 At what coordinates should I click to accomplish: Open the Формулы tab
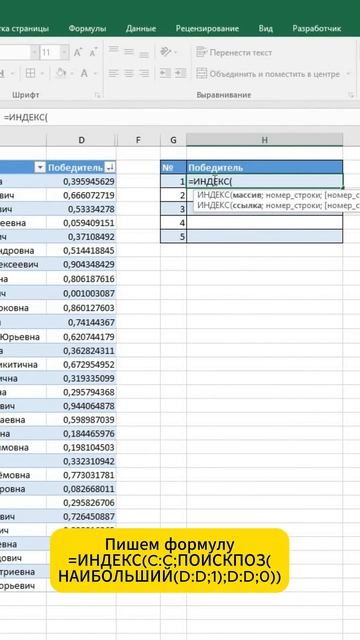pos(87,29)
